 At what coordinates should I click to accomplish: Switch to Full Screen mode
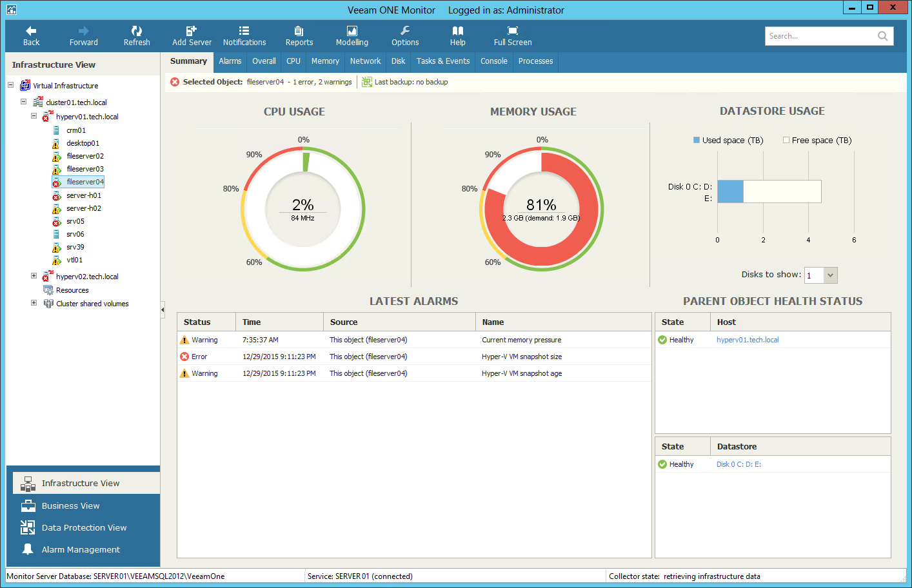coord(513,36)
